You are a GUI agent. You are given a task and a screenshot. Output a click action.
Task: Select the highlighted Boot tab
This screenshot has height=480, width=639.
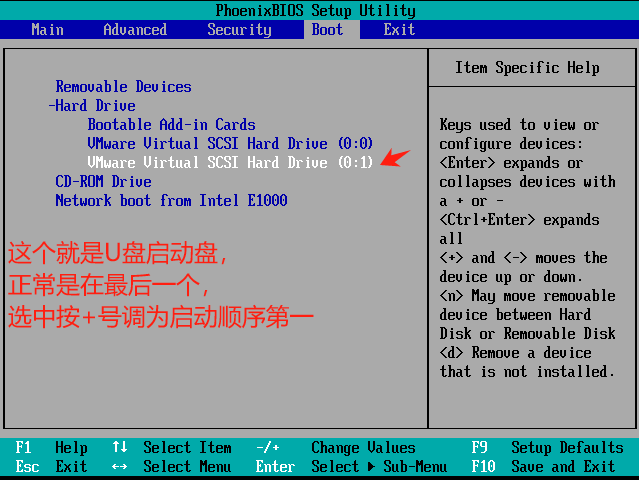[x=327, y=30]
